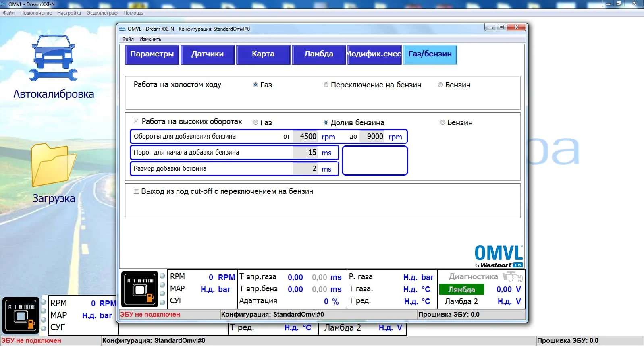Select Переключение на бензин radio option
The image size is (644, 346).
(326, 85)
